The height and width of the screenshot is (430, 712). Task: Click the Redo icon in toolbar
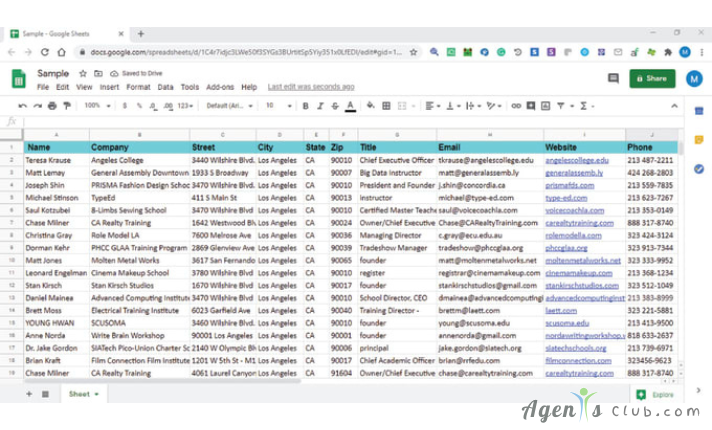[x=37, y=106]
